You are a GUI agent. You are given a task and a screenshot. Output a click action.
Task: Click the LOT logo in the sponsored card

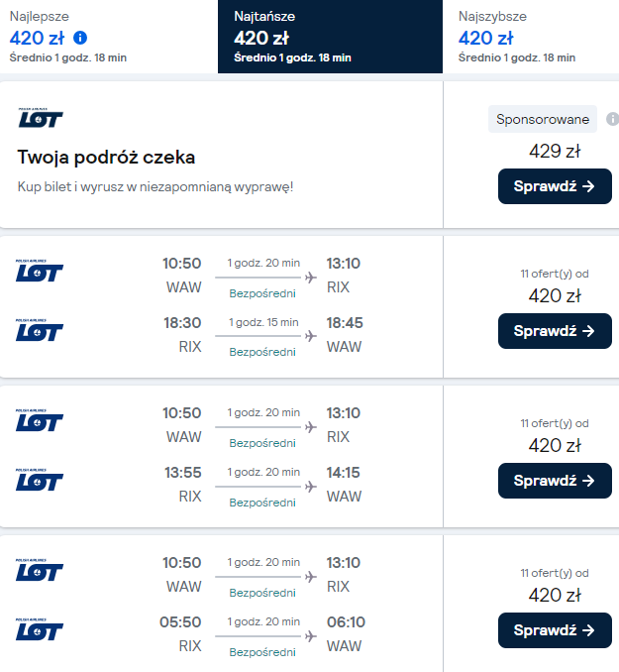pos(40,118)
